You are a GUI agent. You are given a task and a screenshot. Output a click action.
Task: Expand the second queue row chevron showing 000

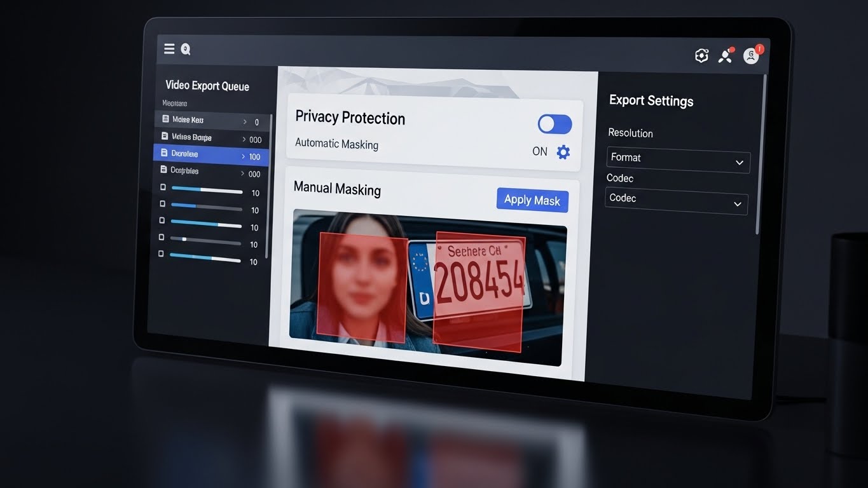(244, 139)
